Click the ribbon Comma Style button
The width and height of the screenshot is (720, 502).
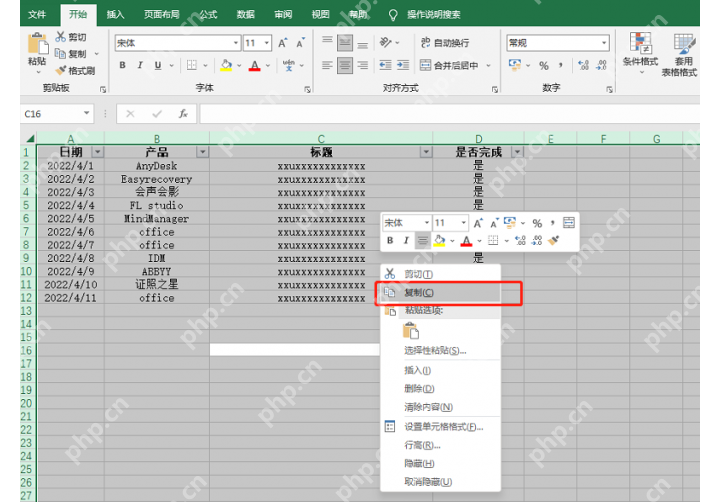561,65
